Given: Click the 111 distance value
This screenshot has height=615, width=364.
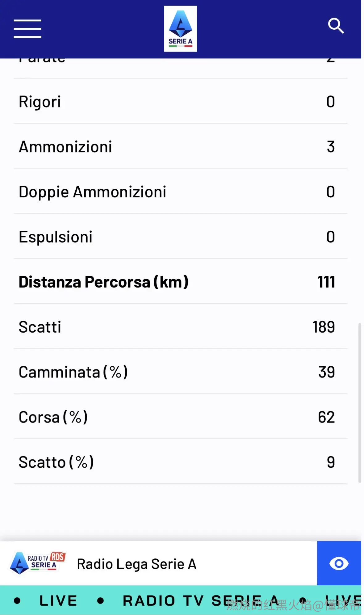Looking at the screenshot, I should tap(326, 282).
